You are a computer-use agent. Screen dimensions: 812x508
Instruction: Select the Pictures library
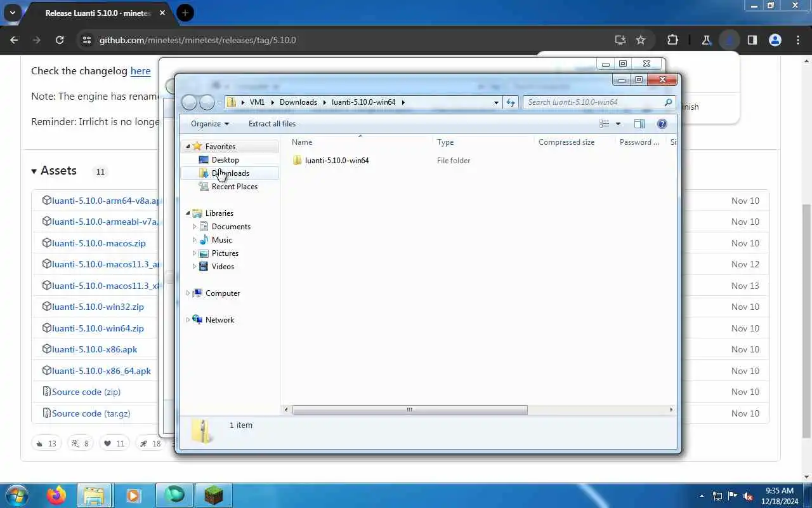[225, 253]
